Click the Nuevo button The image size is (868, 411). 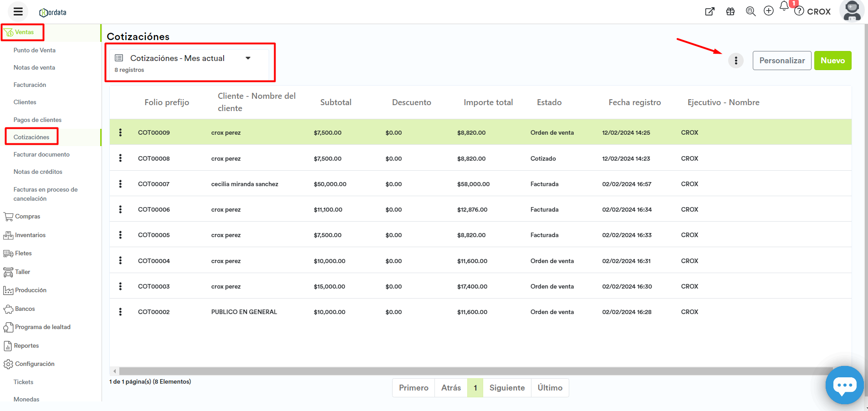tap(832, 61)
